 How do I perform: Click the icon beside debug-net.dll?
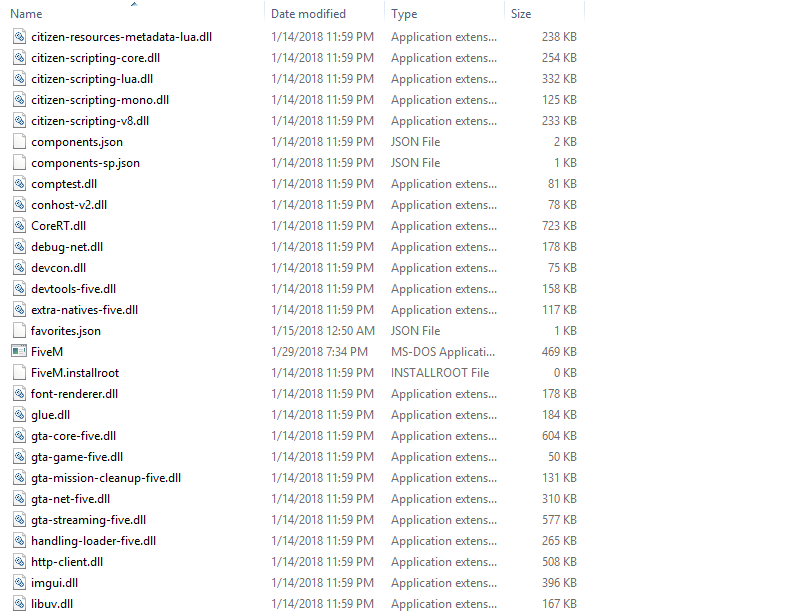tap(19, 247)
